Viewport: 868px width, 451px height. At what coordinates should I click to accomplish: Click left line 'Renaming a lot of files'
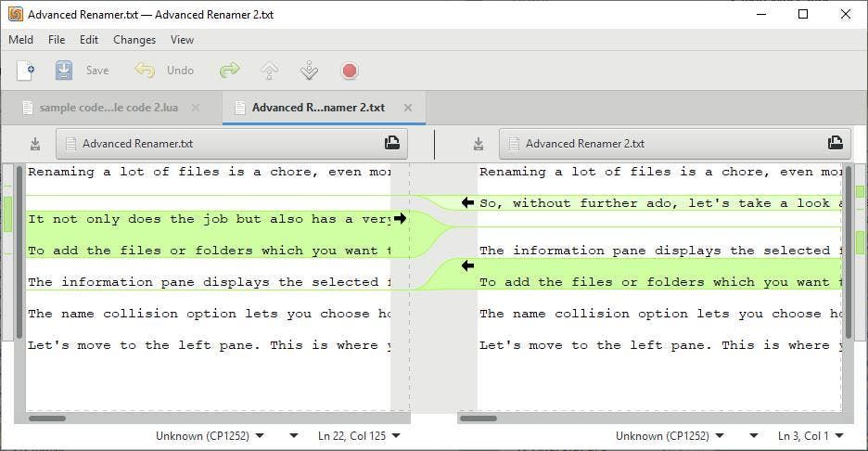[210, 172]
